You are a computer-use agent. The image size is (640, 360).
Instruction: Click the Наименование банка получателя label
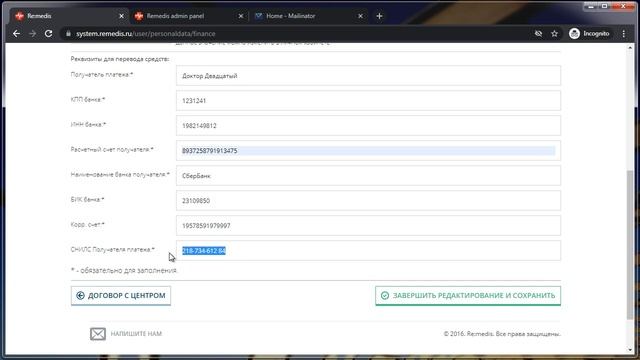pyautogui.click(x=120, y=175)
